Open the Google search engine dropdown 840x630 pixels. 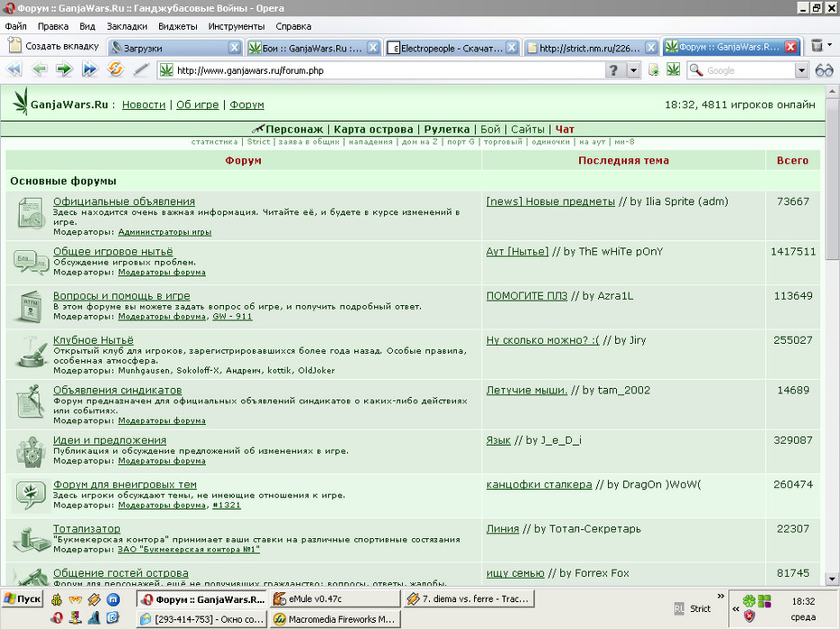tap(801, 70)
